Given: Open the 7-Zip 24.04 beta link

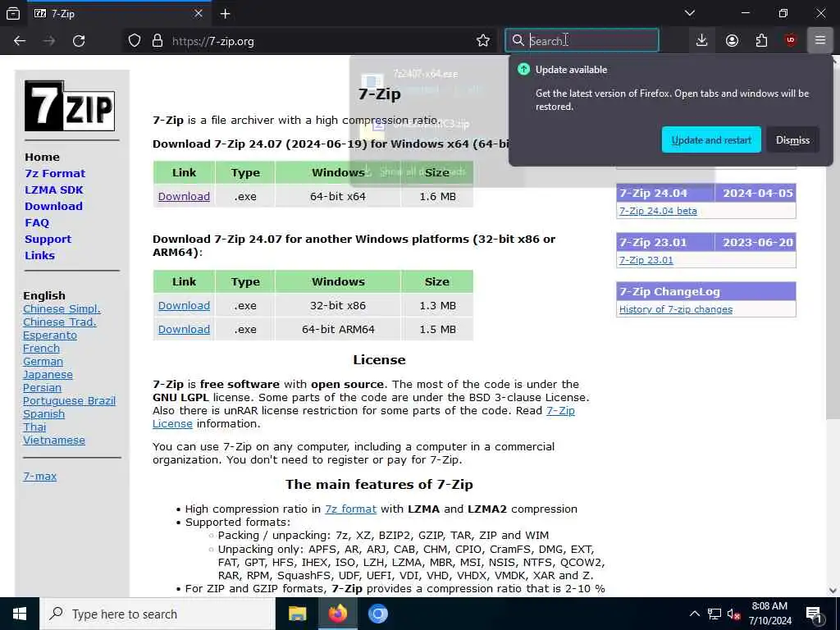Looking at the screenshot, I should (658, 211).
